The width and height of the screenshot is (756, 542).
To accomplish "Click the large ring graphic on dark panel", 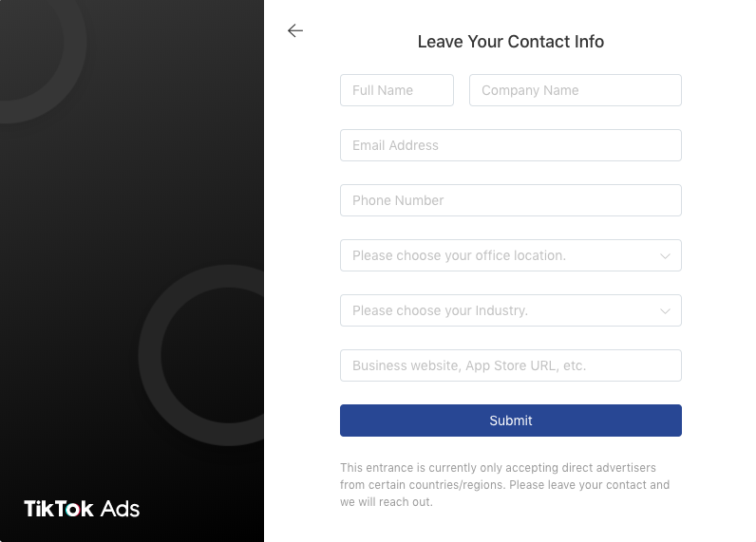I will [207, 355].
